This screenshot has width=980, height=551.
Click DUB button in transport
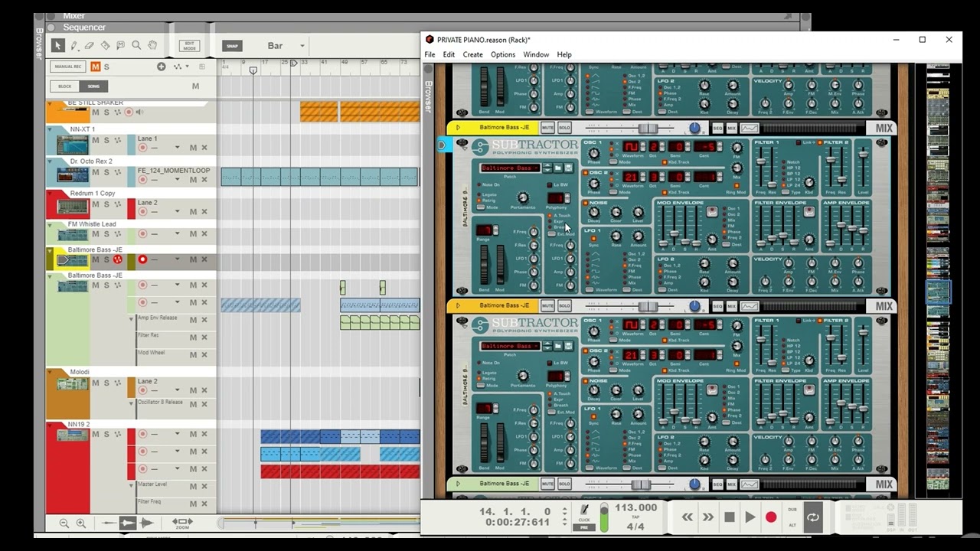[792, 510]
